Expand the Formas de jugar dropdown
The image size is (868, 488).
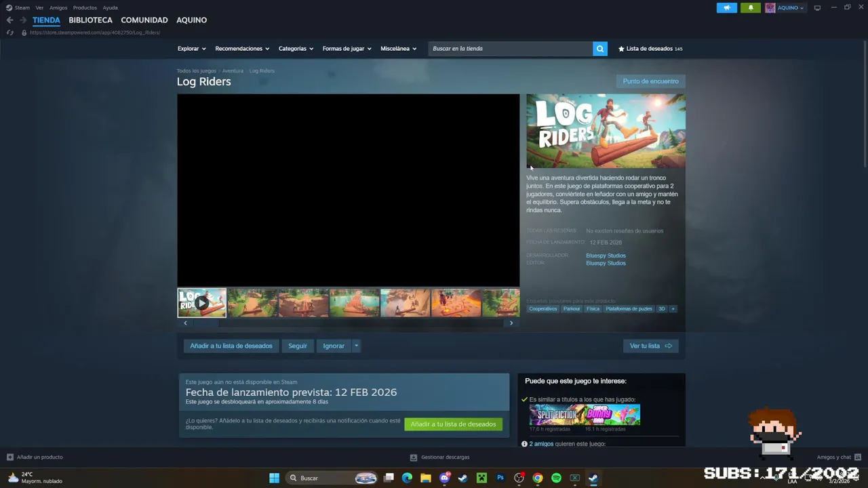coord(347,49)
